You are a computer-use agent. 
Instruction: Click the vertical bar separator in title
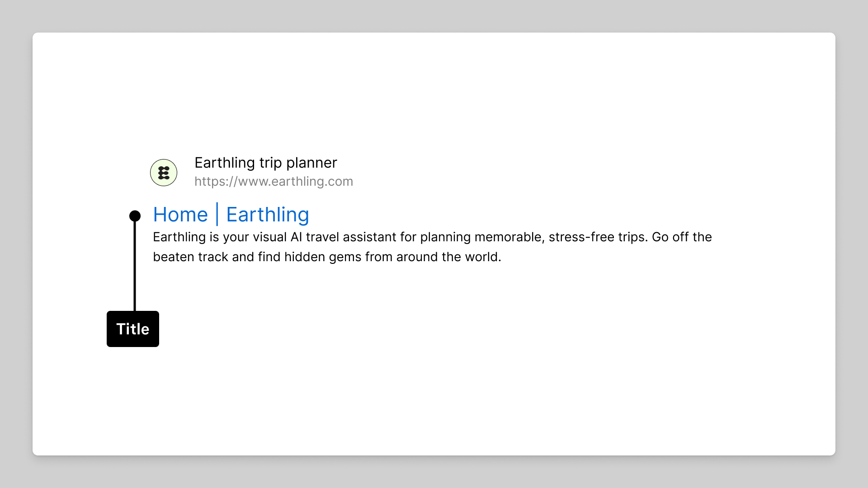[217, 214]
